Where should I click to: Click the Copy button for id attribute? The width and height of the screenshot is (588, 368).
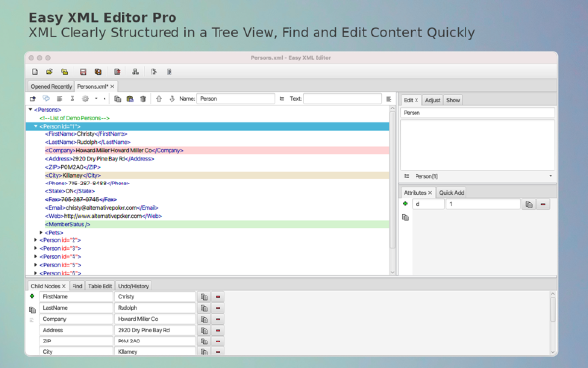529,205
